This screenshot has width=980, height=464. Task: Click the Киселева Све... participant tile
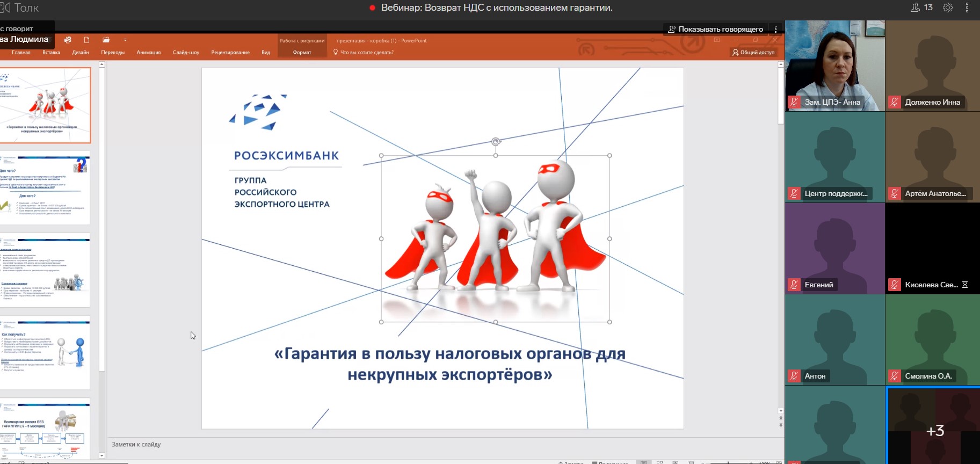coord(933,248)
